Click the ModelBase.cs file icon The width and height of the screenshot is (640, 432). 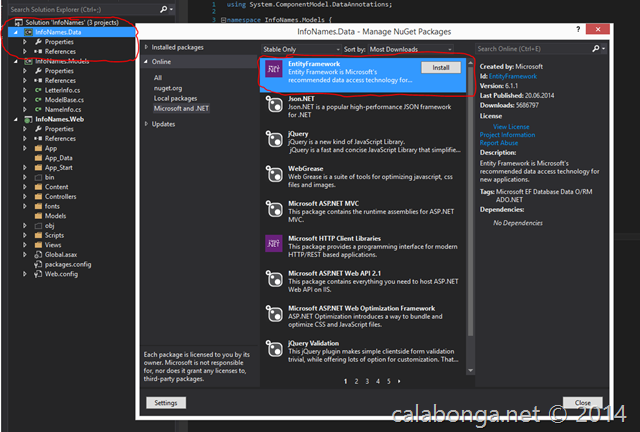click(x=38, y=100)
